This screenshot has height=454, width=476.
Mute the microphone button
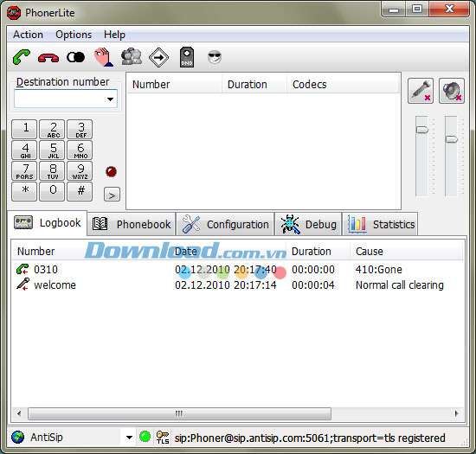click(x=421, y=91)
